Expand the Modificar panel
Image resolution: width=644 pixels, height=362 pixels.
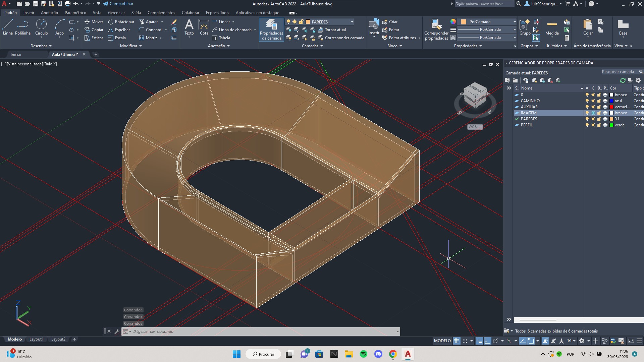[x=131, y=46]
